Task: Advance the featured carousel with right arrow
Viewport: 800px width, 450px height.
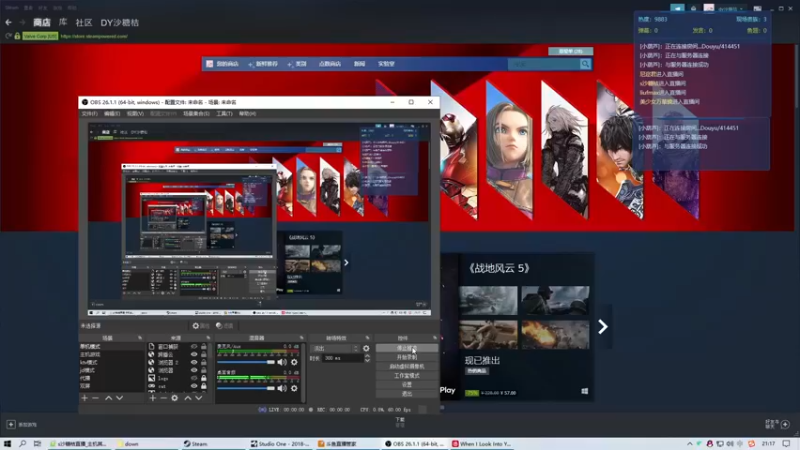Action: pyautogui.click(x=603, y=327)
